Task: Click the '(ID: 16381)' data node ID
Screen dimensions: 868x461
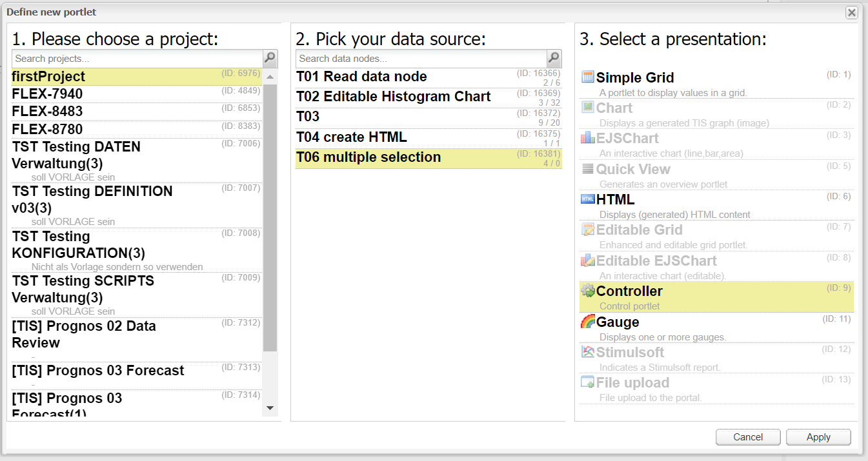Action: (x=539, y=153)
